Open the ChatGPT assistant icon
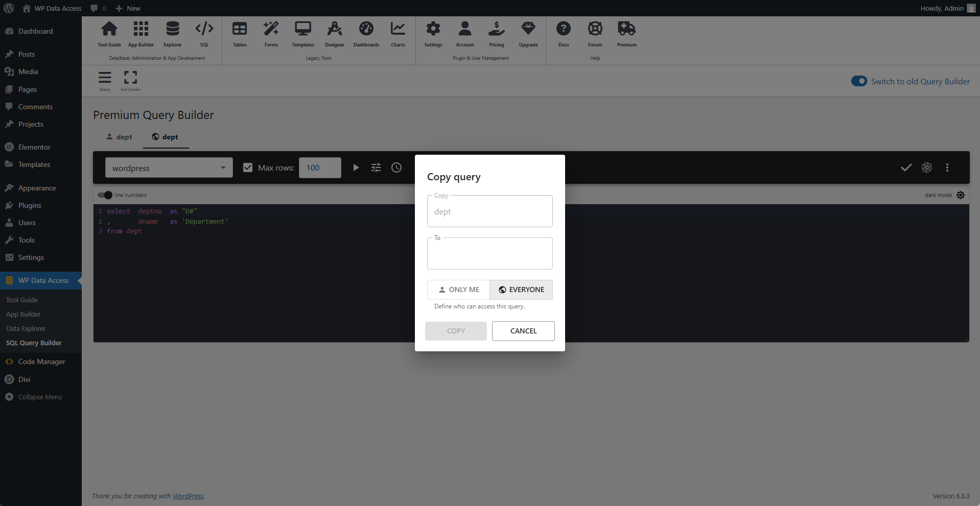The width and height of the screenshot is (980, 506). point(927,167)
